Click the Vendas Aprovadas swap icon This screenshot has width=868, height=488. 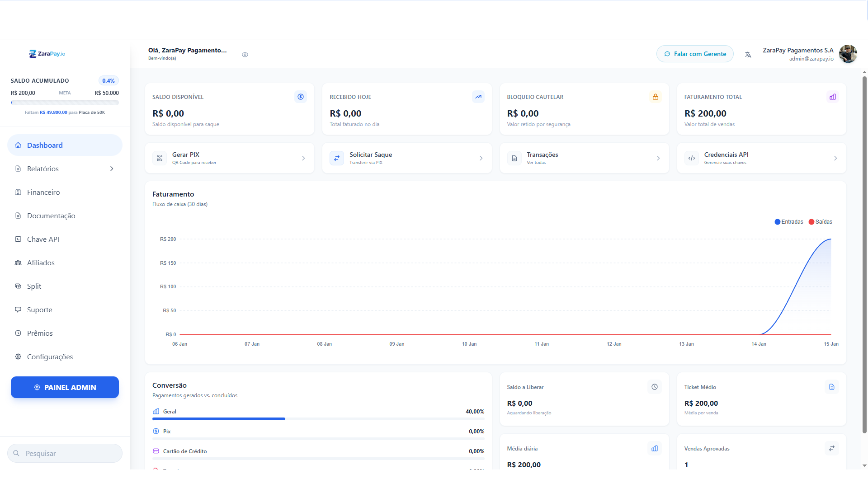click(831, 448)
